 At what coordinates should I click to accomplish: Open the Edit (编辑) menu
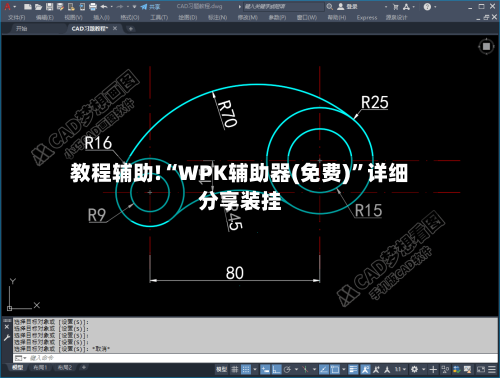(x=45, y=17)
